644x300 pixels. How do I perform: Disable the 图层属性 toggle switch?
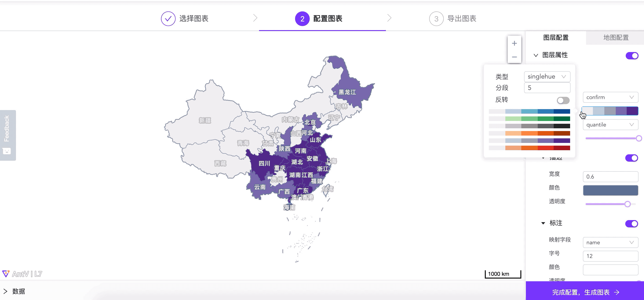(x=632, y=55)
